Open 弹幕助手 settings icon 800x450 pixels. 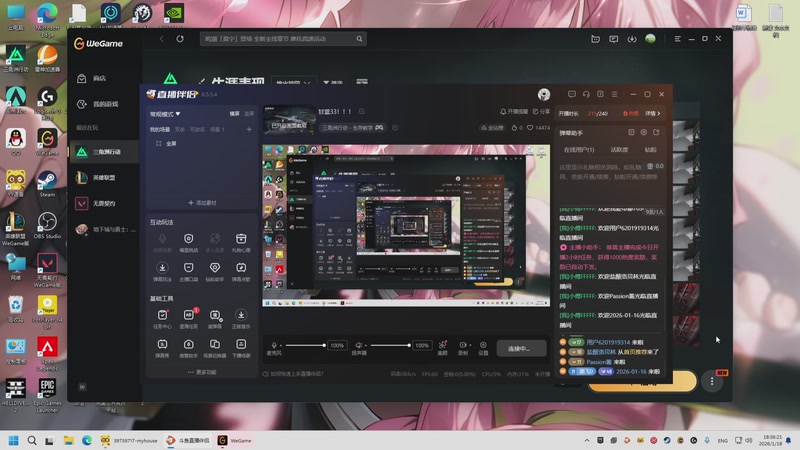click(643, 133)
